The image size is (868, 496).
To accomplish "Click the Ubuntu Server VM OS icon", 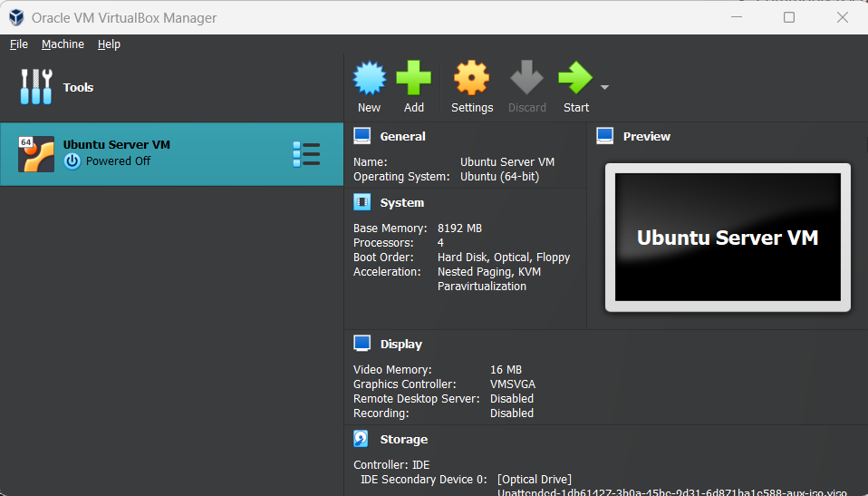I will click(36, 154).
